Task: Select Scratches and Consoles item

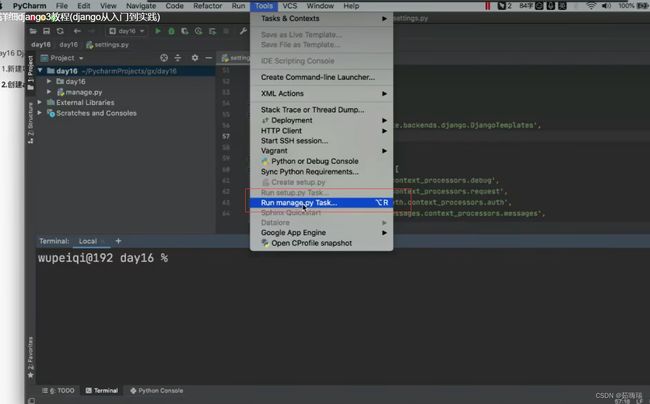Action: pyautogui.click(x=92, y=113)
